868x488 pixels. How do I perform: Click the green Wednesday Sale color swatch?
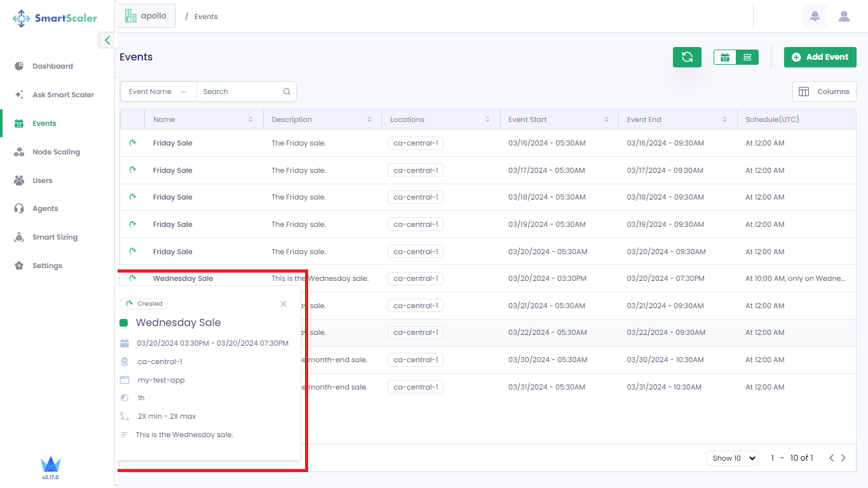(124, 323)
